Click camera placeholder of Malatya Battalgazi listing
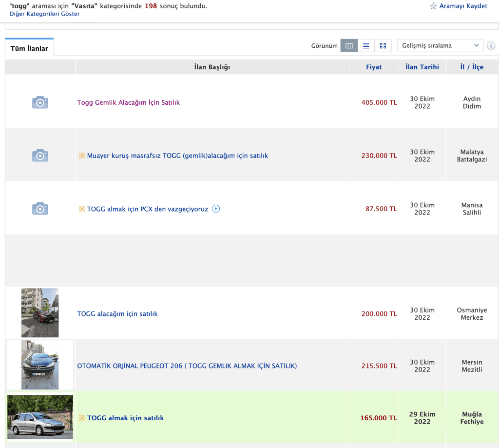Screen dimensions: 499x448 pos(40,156)
